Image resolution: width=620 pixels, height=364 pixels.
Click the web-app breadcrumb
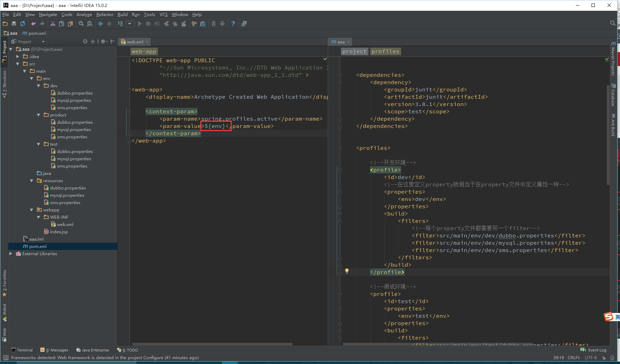144,51
